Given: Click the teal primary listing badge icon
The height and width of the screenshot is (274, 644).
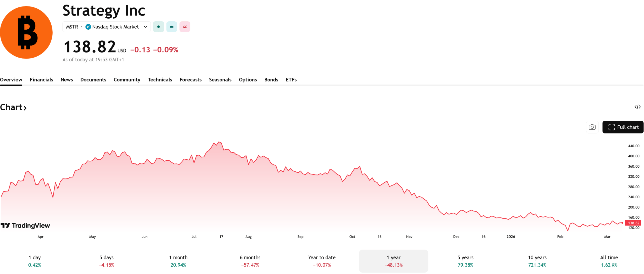Looking at the screenshot, I should (x=172, y=27).
